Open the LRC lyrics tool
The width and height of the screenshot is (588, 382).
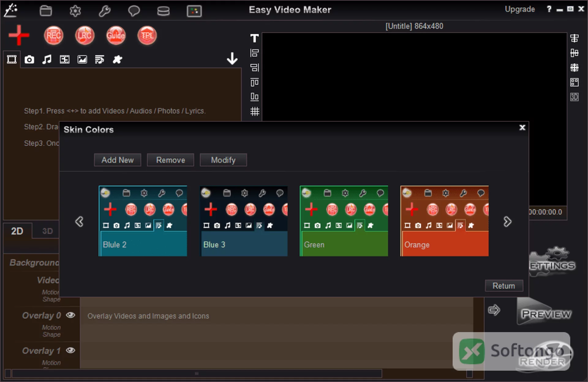point(85,36)
